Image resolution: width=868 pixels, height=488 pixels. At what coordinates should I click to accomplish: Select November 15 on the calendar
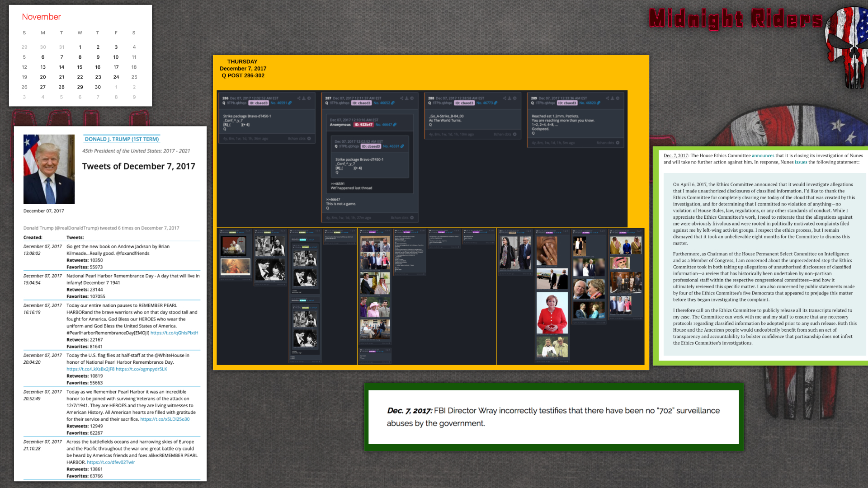click(x=80, y=67)
